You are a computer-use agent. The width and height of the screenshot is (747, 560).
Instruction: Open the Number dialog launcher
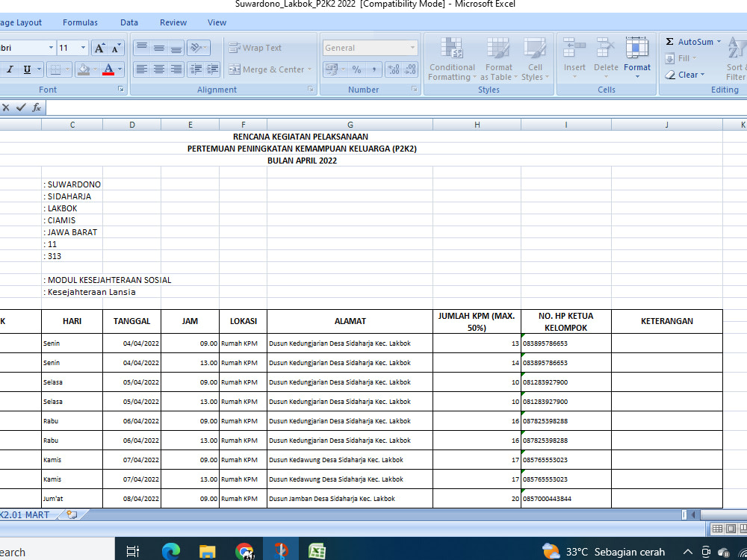click(415, 89)
